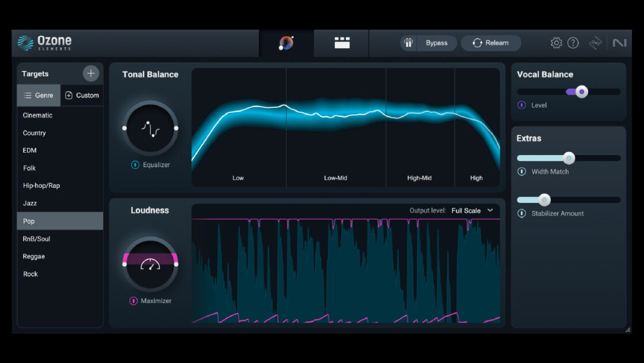This screenshot has width=644, height=363.
Task: Click the Maximizer dial gauge icon
Action: [150, 264]
